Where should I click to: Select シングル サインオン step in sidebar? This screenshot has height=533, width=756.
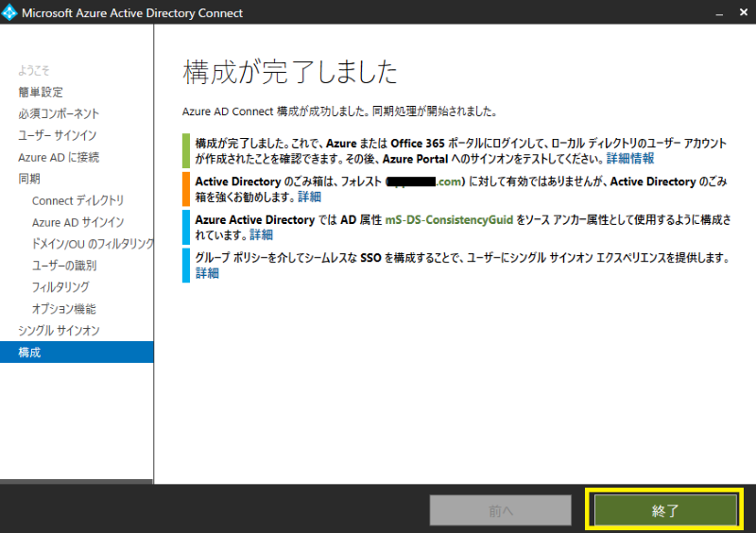(x=59, y=331)
